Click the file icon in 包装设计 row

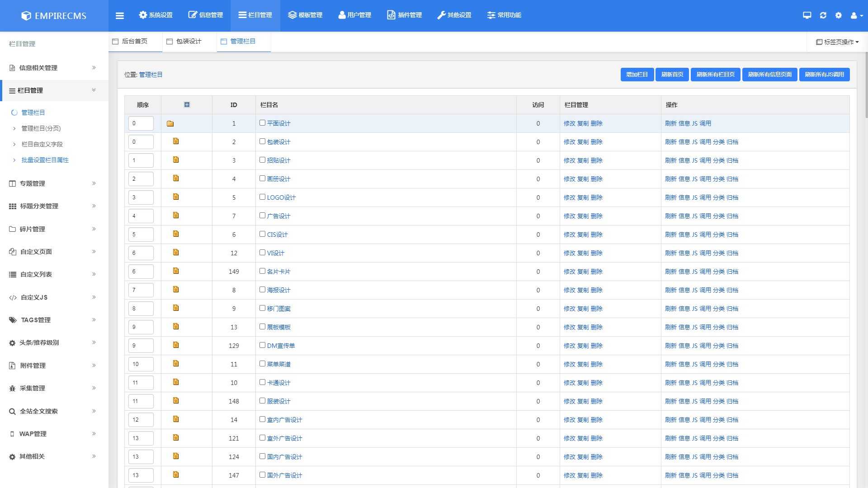pyautogui.click(x=176, y=141)
